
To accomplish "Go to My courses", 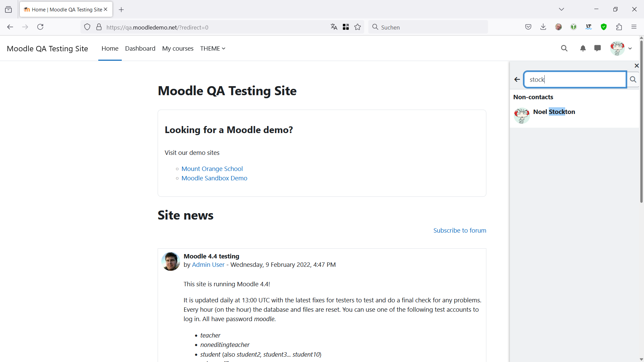I will pyautogui.click(x=178, y=49).
